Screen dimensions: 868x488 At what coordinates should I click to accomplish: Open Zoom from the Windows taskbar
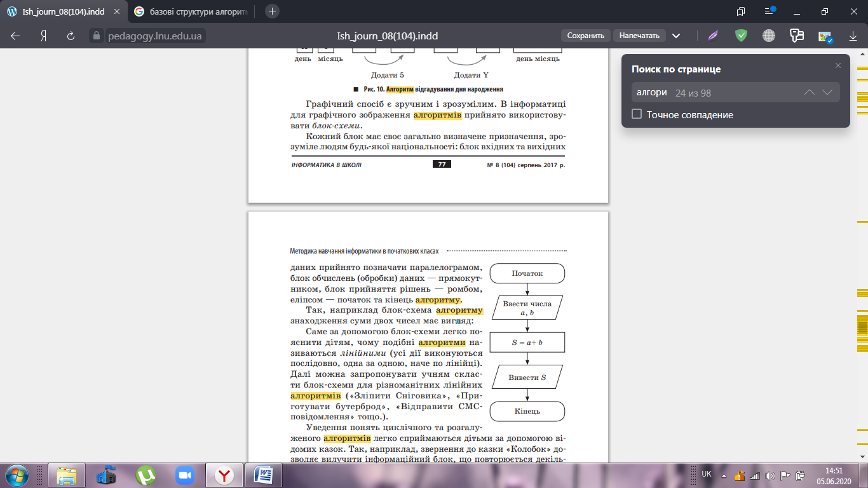tap(185, 475)
